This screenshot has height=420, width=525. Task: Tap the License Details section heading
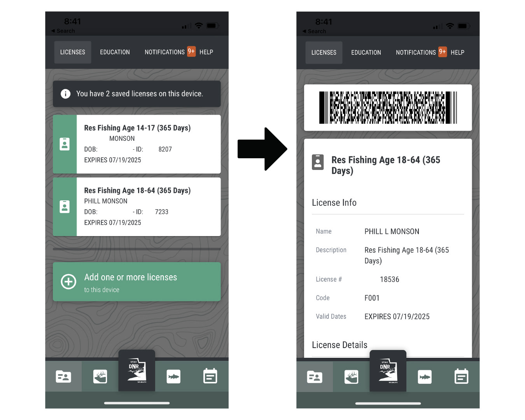(339, 345)
